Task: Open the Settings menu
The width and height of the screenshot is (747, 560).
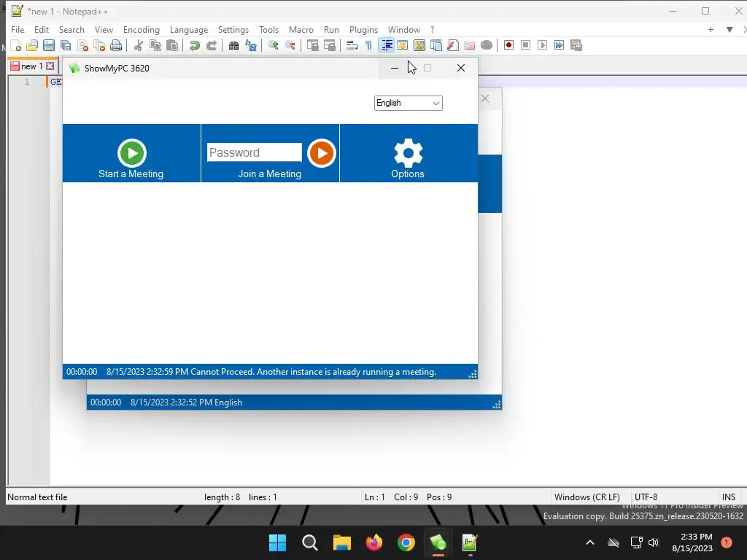Action: (x=233, y=29)
